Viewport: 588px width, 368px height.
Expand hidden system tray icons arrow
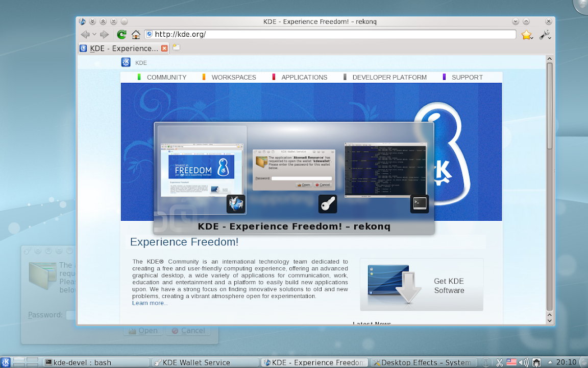click(550, 362)
